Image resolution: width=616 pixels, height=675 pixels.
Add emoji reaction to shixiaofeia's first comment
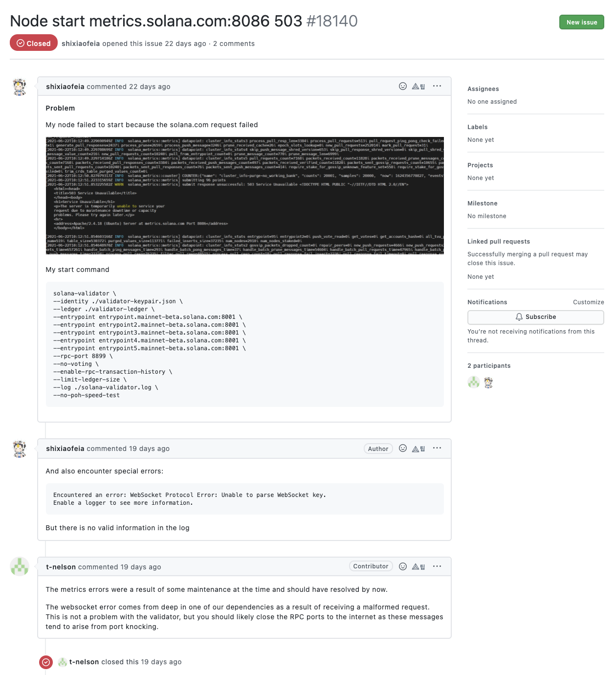[403, 86]
